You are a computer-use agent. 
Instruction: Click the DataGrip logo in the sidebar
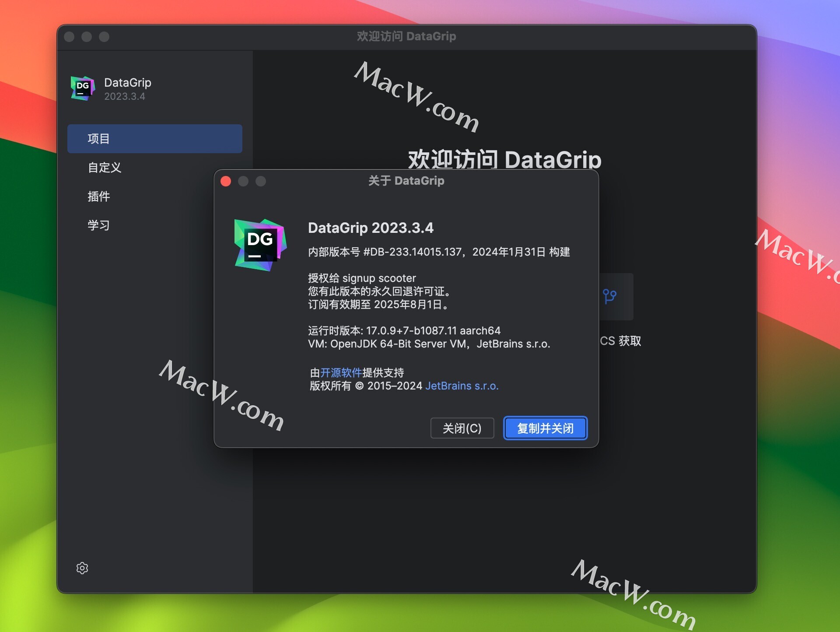83,88
